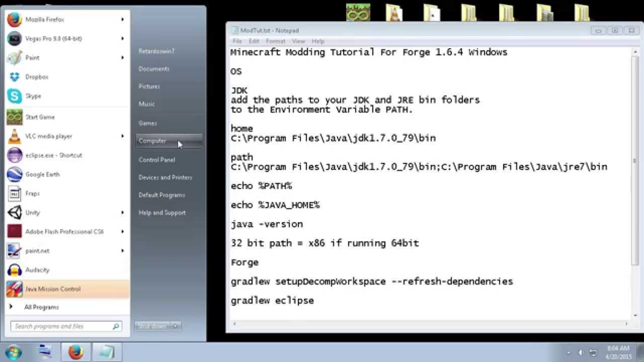Image resolution: width=644 pixels, height=362 pixels.
Task: Open the Help menu in Notepad
Action: pos(318,41)
